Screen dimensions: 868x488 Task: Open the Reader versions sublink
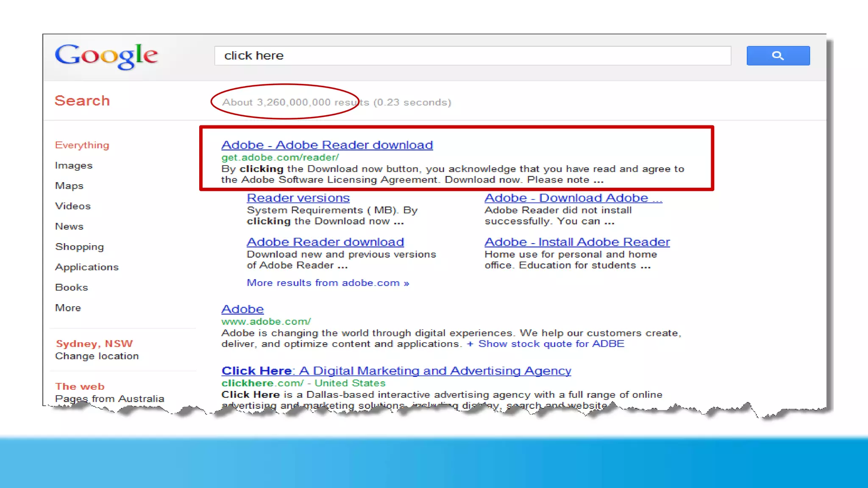point(298,198)
